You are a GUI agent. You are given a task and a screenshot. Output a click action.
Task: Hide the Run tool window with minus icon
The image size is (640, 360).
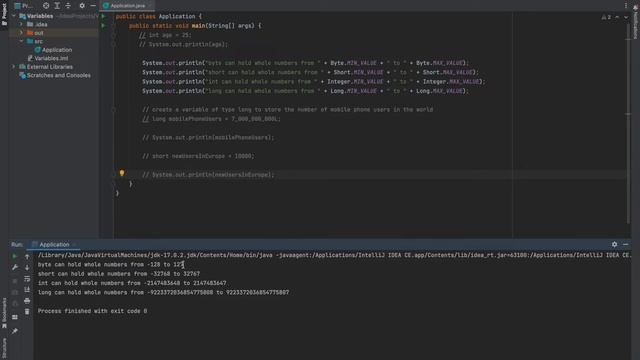pos(625,244)
